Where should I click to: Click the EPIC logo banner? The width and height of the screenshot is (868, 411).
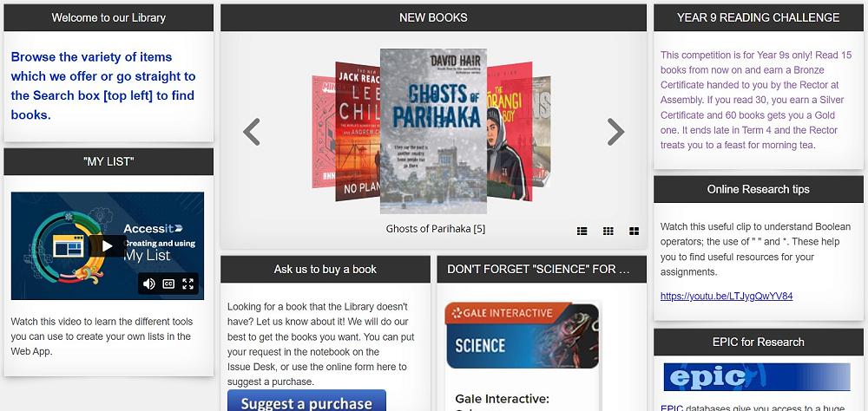pos(757,376)
